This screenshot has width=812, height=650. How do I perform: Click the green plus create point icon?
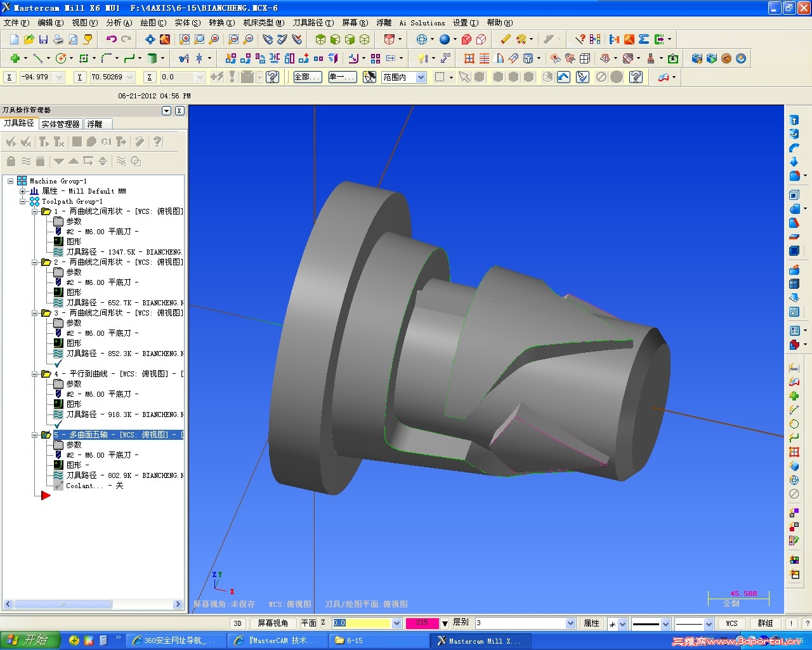point(14,58)
